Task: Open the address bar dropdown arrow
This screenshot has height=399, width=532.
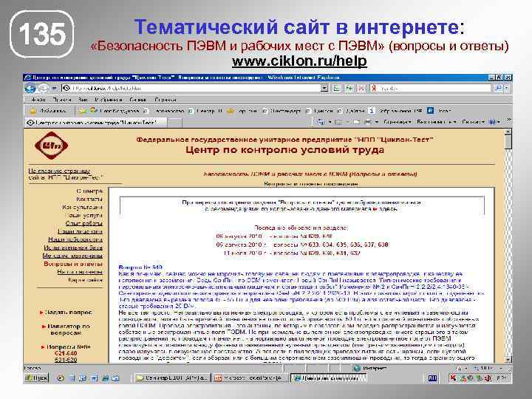Action: click(324, 88)
